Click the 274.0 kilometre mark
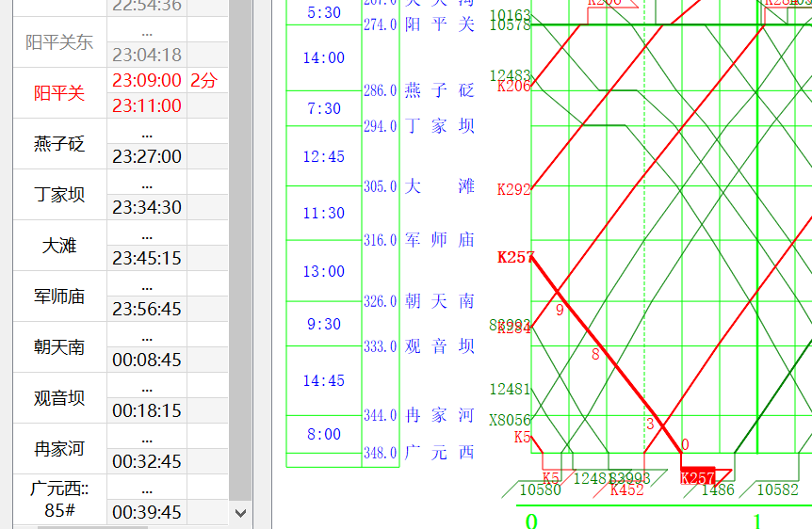This screenshot has width=812, height=529. pos(381,24)
